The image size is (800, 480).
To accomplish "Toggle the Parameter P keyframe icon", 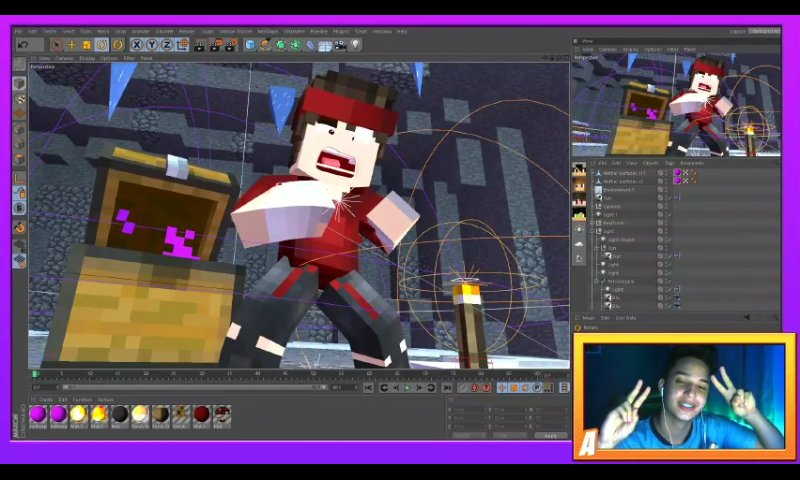I will click(537, 388).
